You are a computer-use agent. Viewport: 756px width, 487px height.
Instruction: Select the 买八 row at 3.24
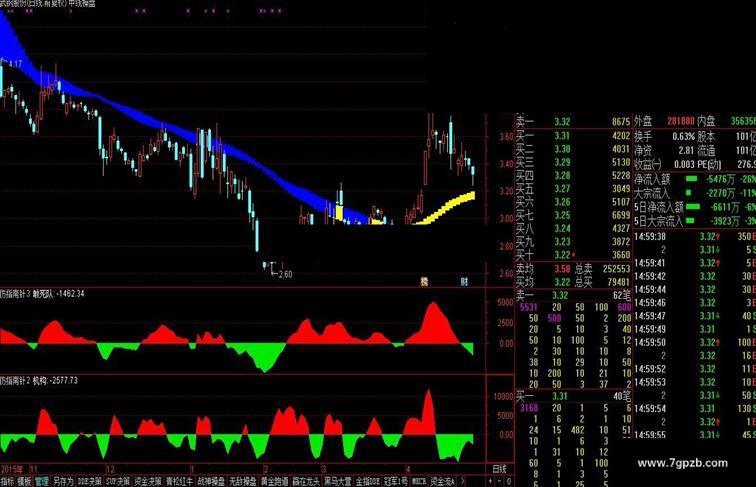(573, 229)
